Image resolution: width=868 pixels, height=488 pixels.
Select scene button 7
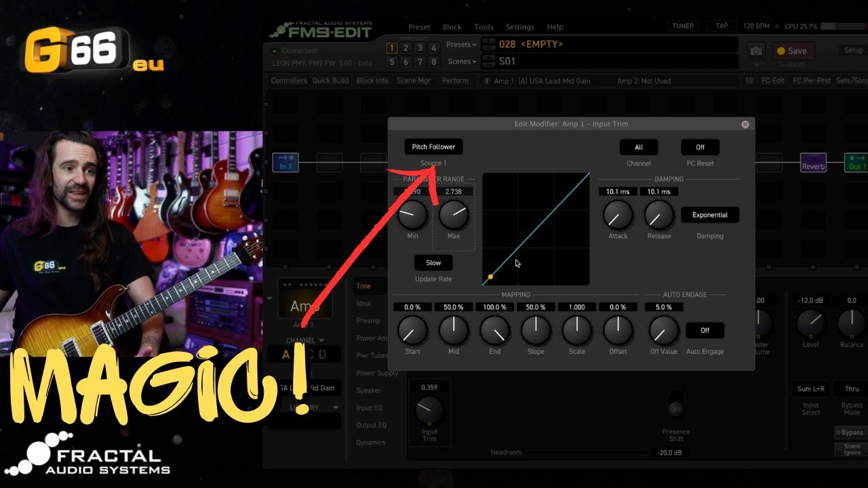[x=420, y=62]
